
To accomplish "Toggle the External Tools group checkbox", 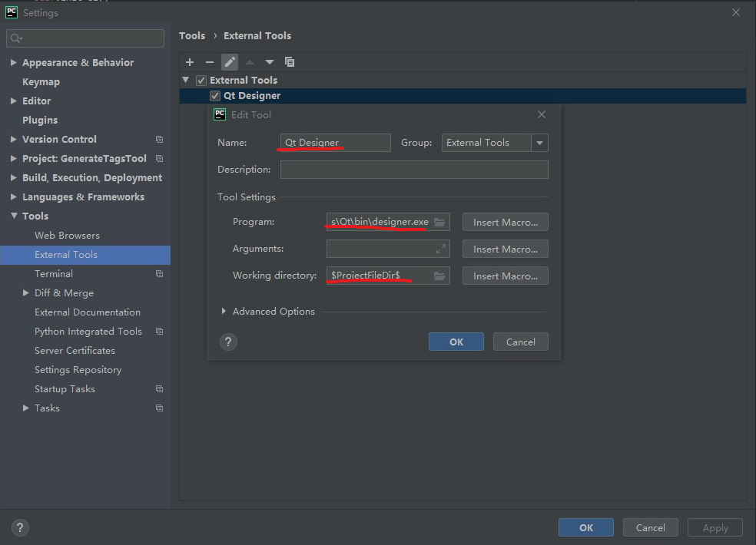I will pyautogui.click(x=201, y=81).
